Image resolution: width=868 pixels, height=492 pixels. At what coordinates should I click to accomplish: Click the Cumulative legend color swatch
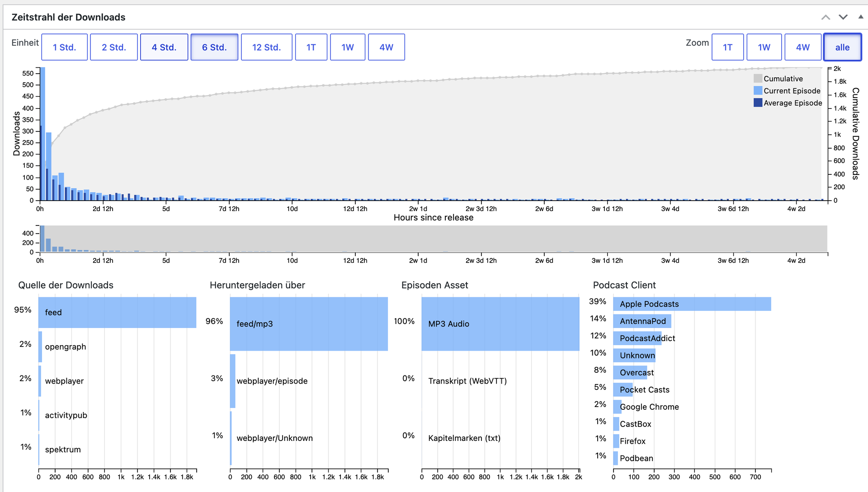click(758, 79)
